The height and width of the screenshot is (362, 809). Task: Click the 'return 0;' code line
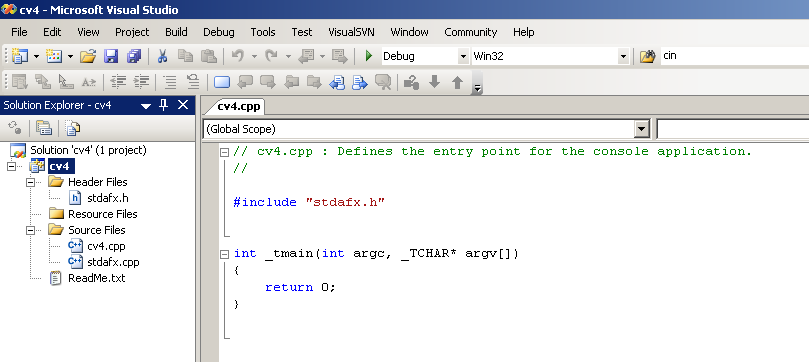click(x=300, y=287)
